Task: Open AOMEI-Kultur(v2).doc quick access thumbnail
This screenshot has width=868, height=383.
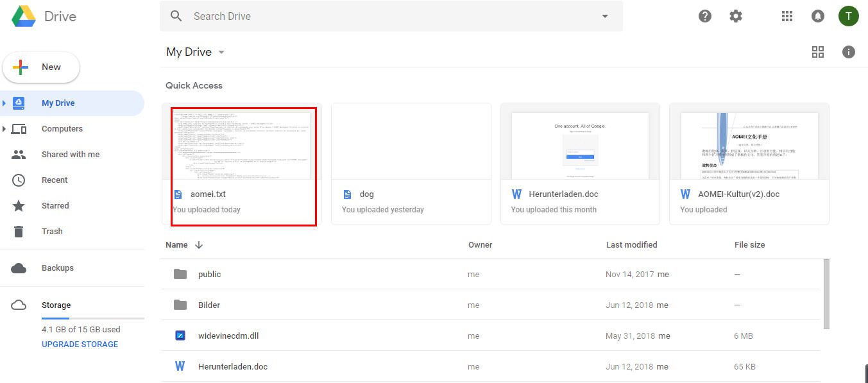Action: (x=749, y=145)
